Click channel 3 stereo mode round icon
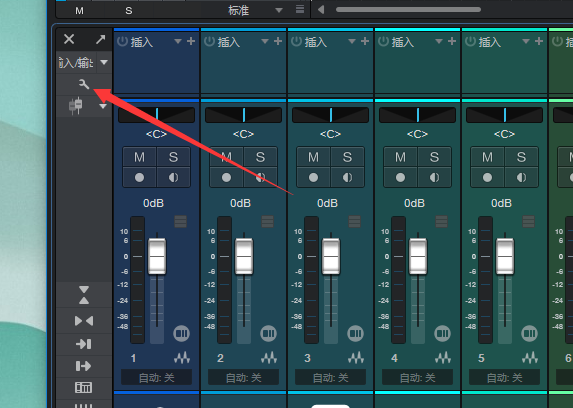Image resolution: width=573 pixels, height=408 pixels. pos(355,333)
